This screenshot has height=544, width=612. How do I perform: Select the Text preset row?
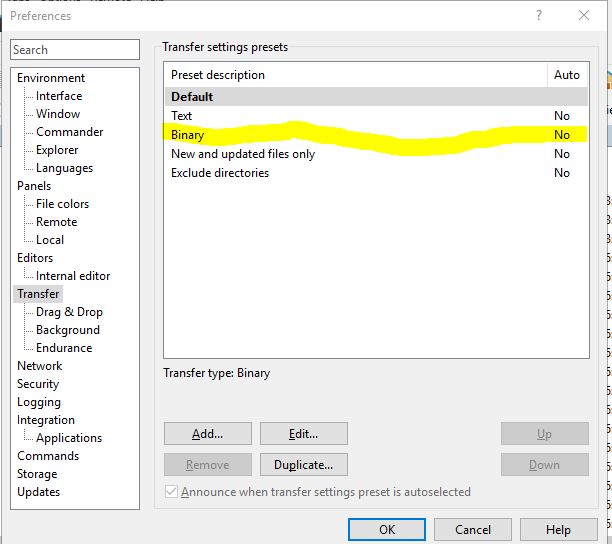pos(182,116)
